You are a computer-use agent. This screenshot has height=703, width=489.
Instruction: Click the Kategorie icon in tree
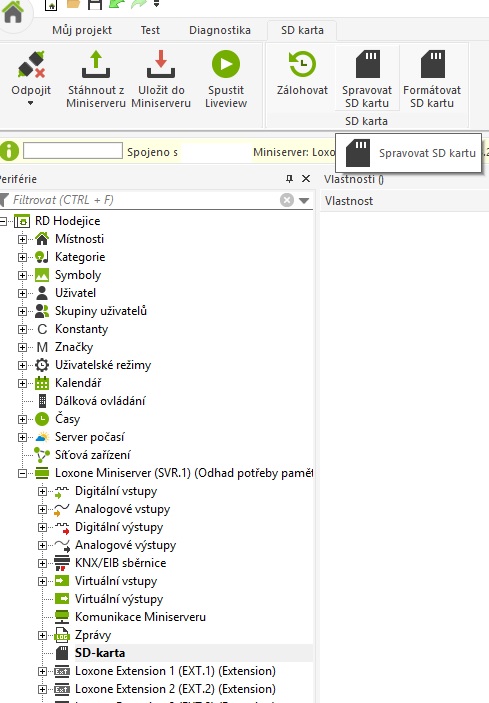tap(42, 257)
